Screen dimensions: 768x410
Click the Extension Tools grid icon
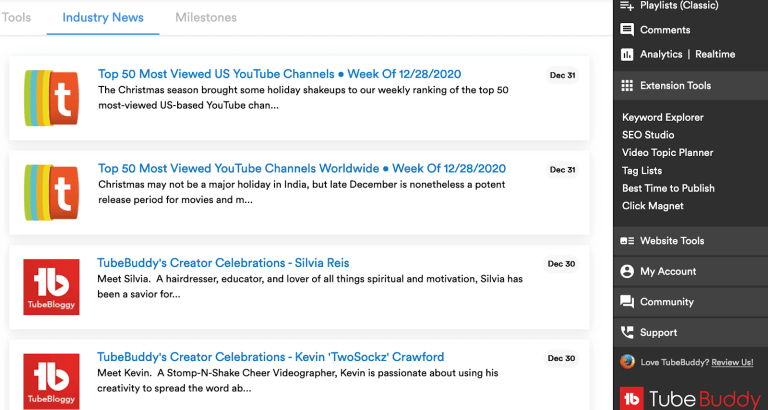627,86
